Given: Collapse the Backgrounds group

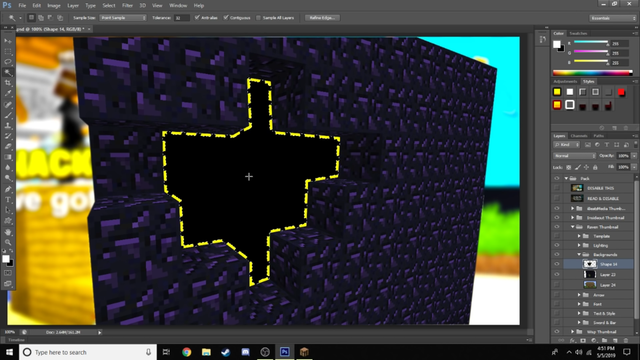Looking at the screenshot, I should tap(579, 254).
